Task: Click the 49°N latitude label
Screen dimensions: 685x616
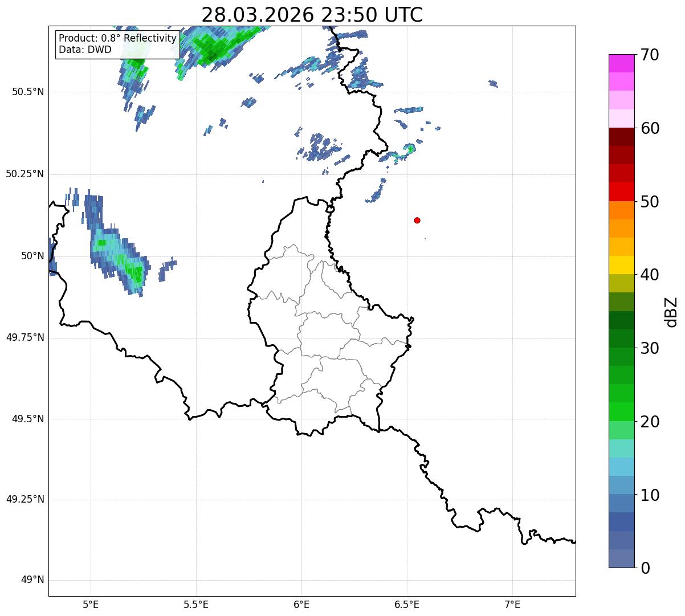Action: [x=32, y=580]
